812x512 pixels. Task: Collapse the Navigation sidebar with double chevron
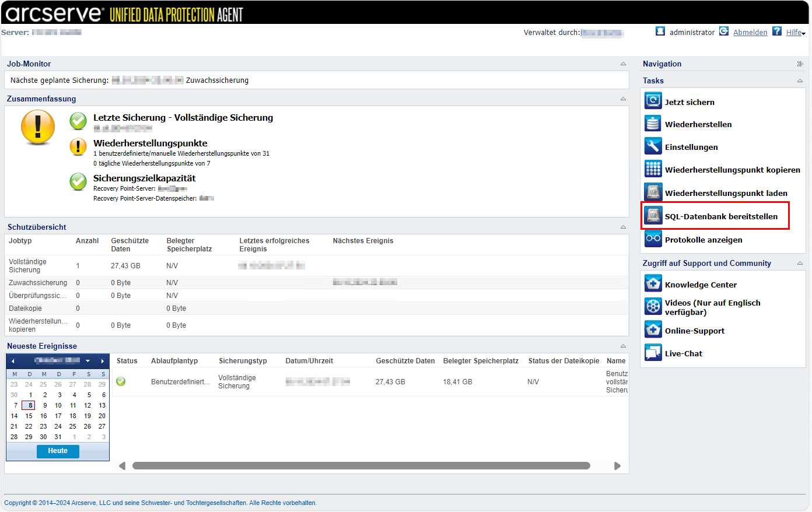tap(800, 64)
